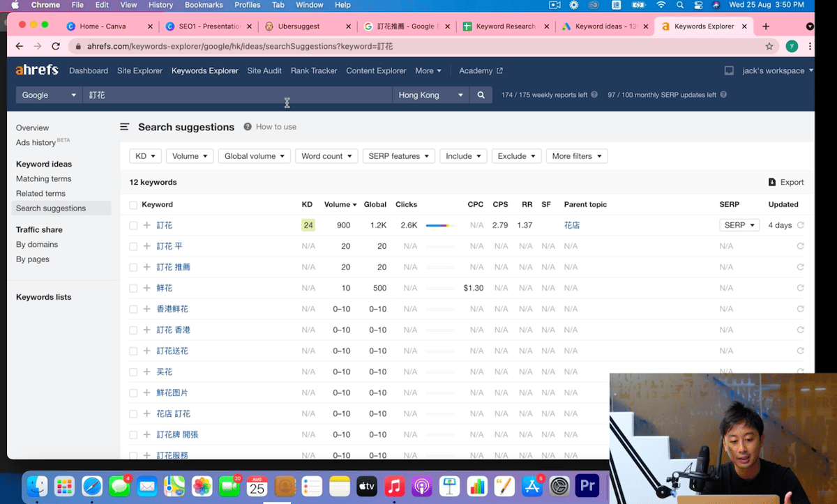Screen dimensions: 837x504
Task: Reload the page using browser refresh icon
Action: coord(55,47)
